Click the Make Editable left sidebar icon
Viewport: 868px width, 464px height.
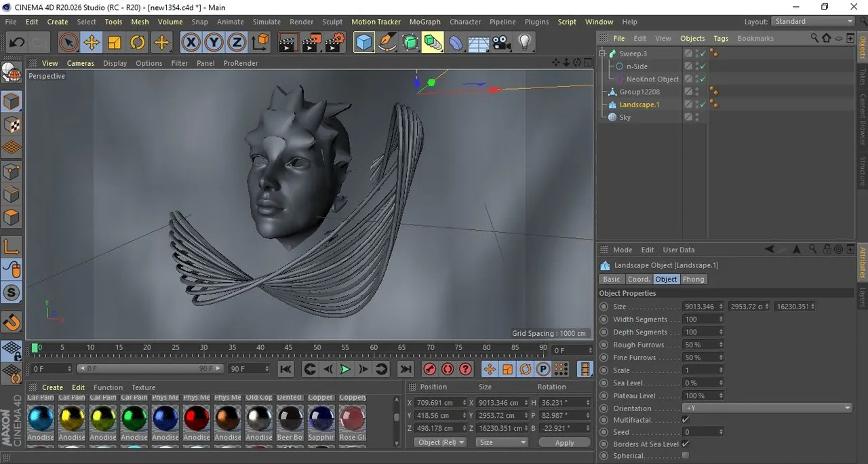pos(12,72)
